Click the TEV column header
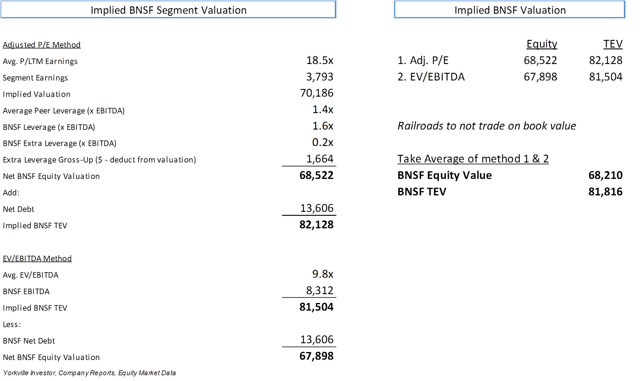This screenshot has height=381, width=640. point(613,44)
